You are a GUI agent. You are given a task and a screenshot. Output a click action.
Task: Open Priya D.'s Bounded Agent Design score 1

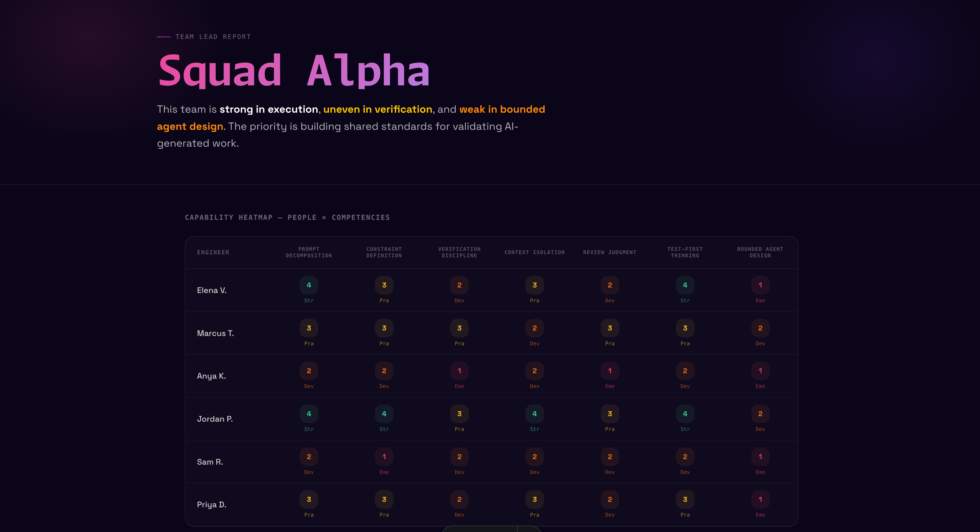point(760,499)
